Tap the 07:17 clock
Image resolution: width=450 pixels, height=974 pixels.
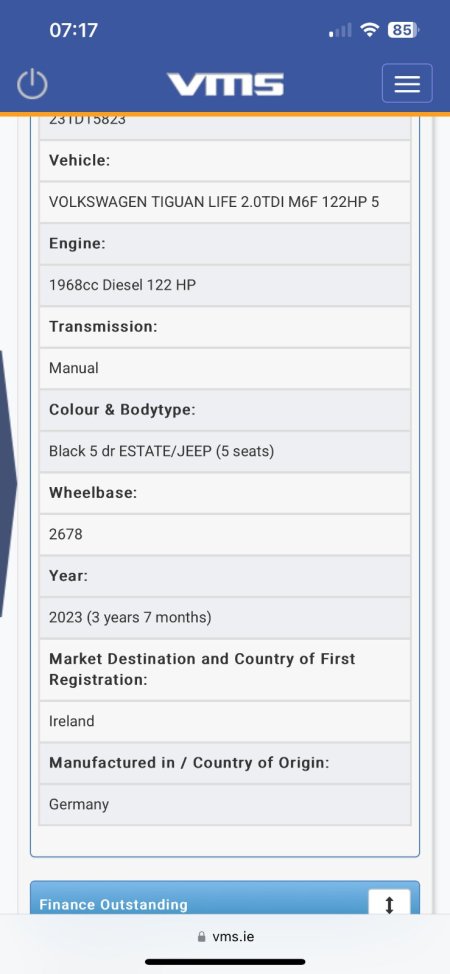point(73,30)
